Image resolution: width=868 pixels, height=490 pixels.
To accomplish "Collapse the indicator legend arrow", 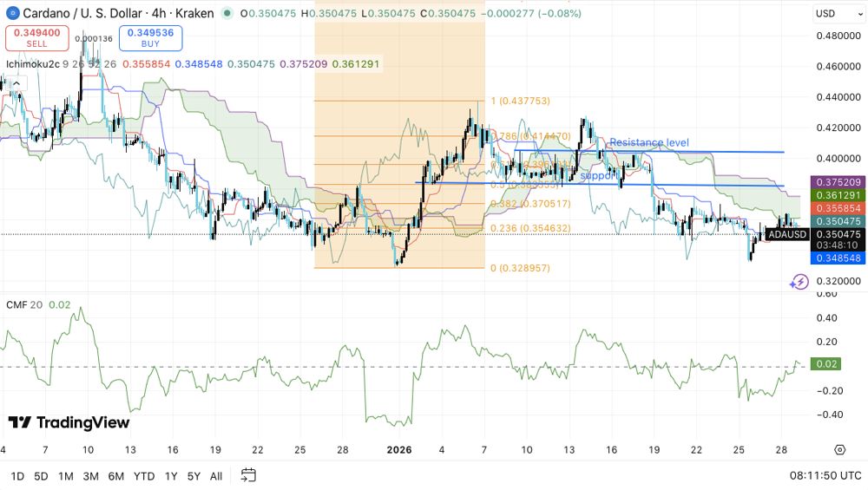I will click(16, 84).
